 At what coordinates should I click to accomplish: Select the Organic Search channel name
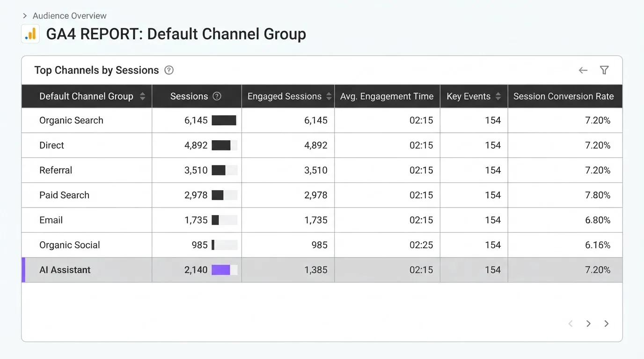coord(71,120)
